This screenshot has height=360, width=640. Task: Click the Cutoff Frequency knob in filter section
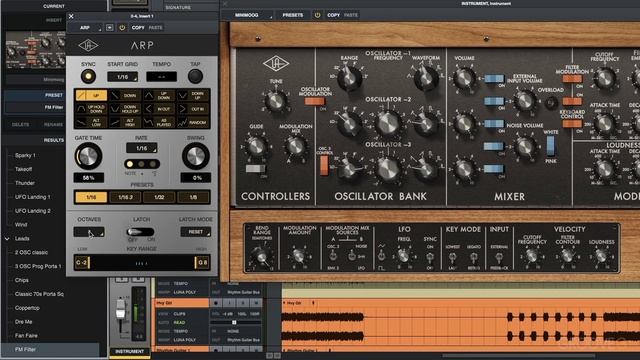605,78
